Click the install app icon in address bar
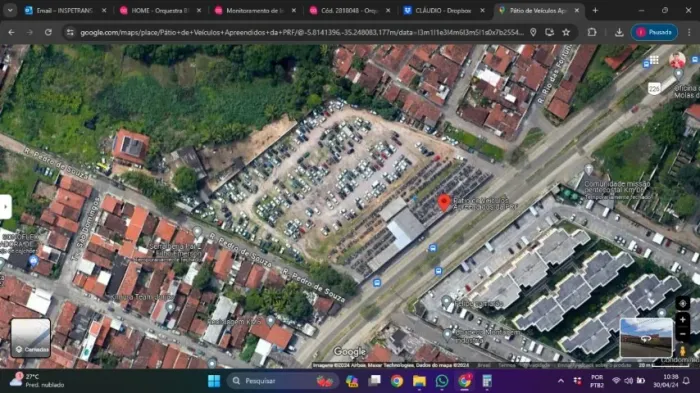700x393 pixels. click(x=550, y=32)
